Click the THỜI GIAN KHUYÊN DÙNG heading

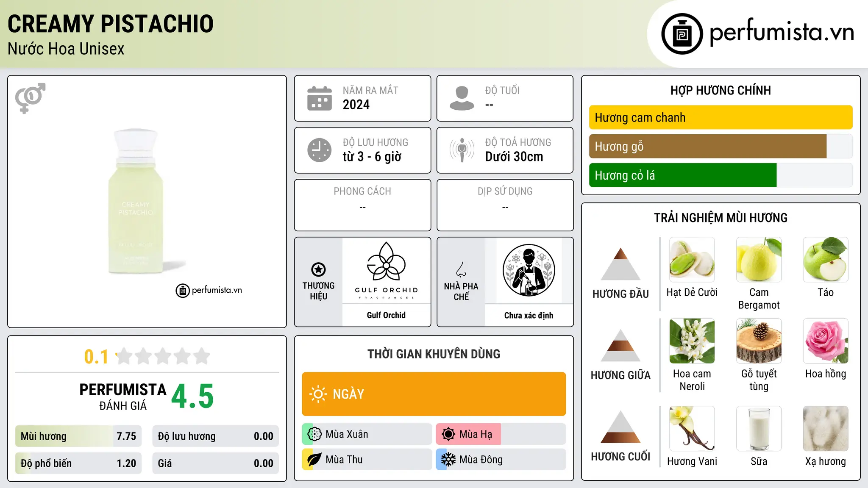coord(434,354)
